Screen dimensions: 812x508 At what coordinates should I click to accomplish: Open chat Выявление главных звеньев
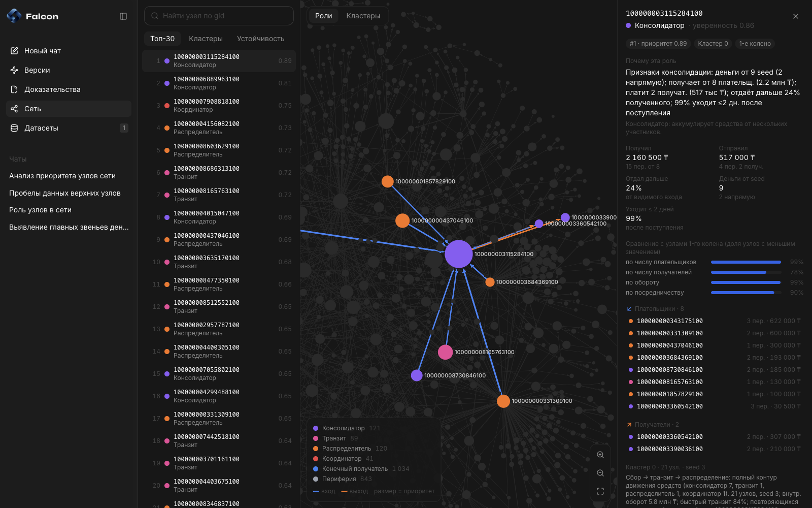pyautogui.click(x=69, y=227)
